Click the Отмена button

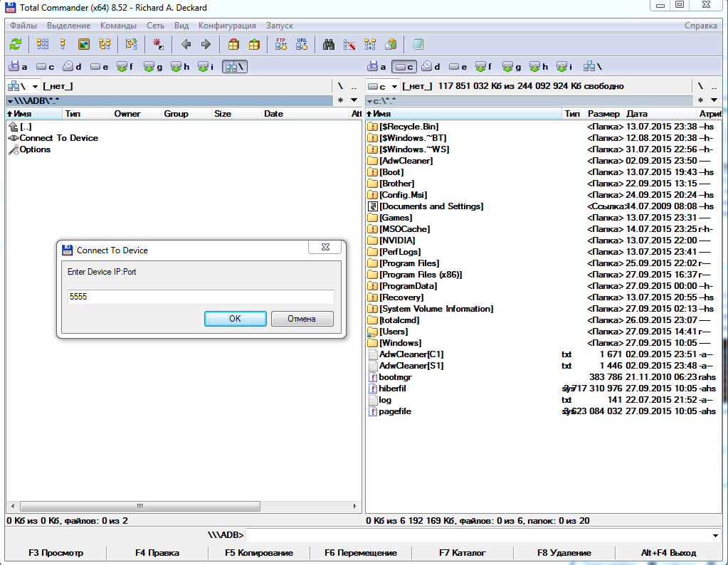302,319
